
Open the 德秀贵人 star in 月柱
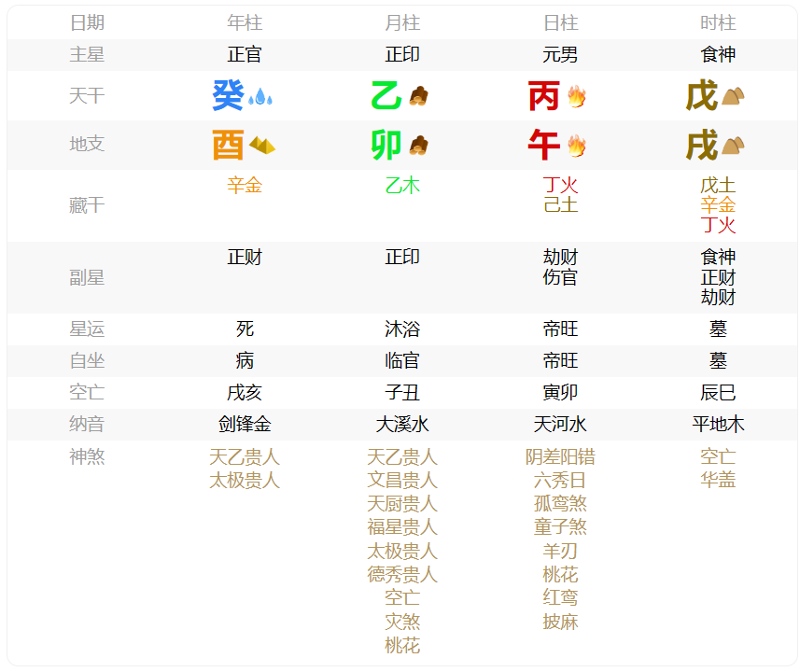[402, 575]
